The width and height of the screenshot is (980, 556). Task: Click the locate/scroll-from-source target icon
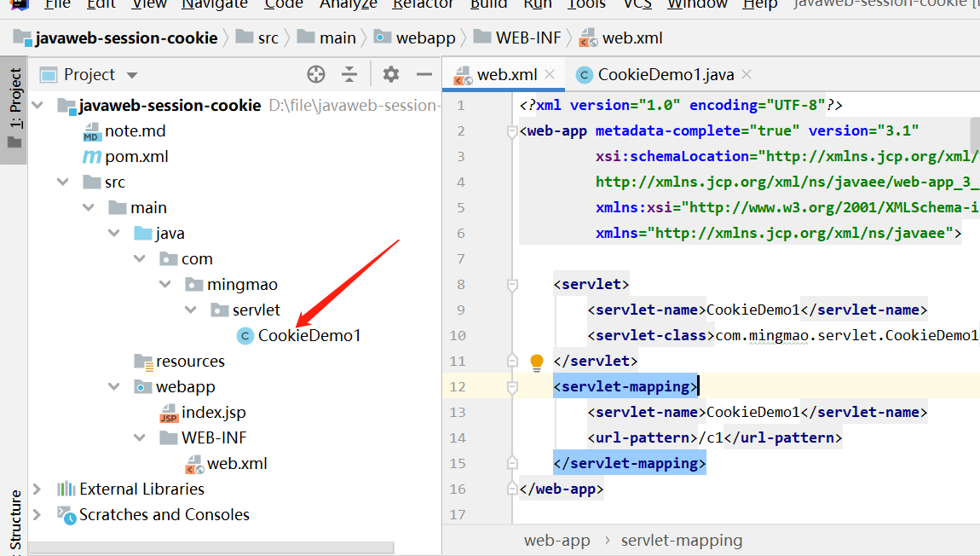coord(315,74)
